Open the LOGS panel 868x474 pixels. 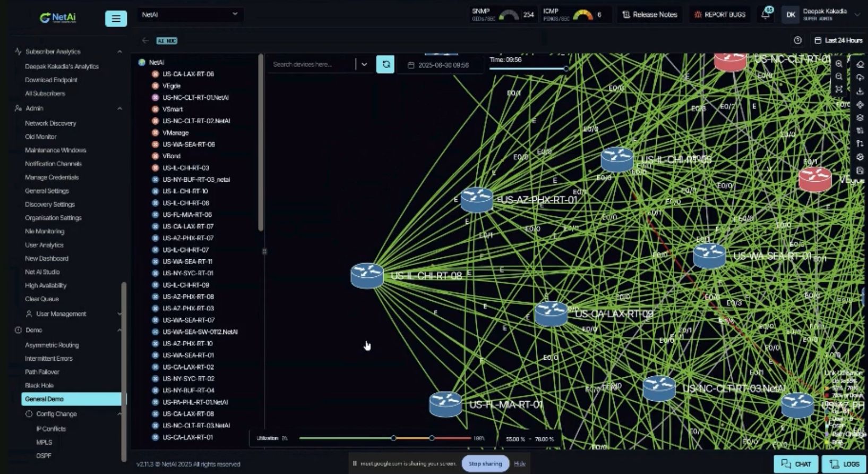(844, 464)
